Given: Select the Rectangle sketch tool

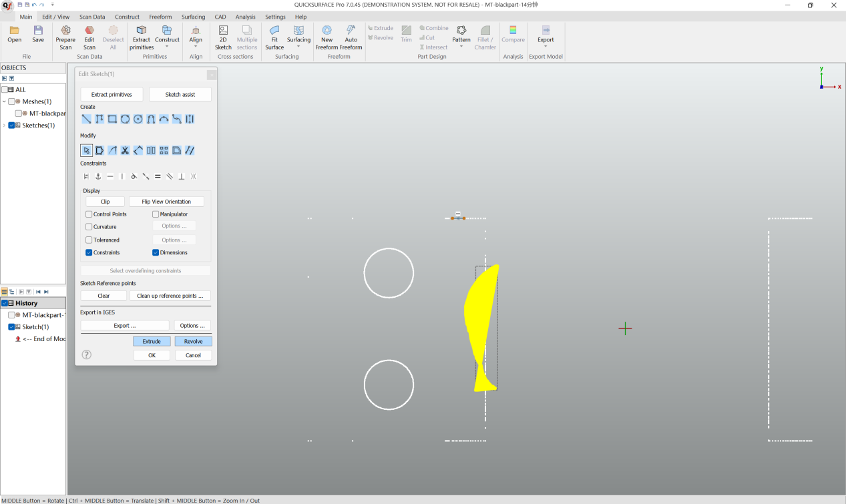Looking at the screenshot, I should tap(112, 119).
